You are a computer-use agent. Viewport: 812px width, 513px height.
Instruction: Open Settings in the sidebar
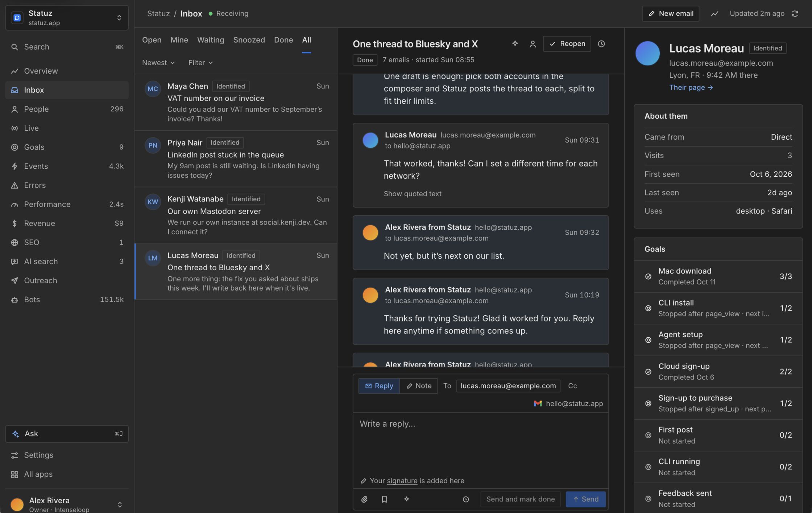tap(67, 455)
